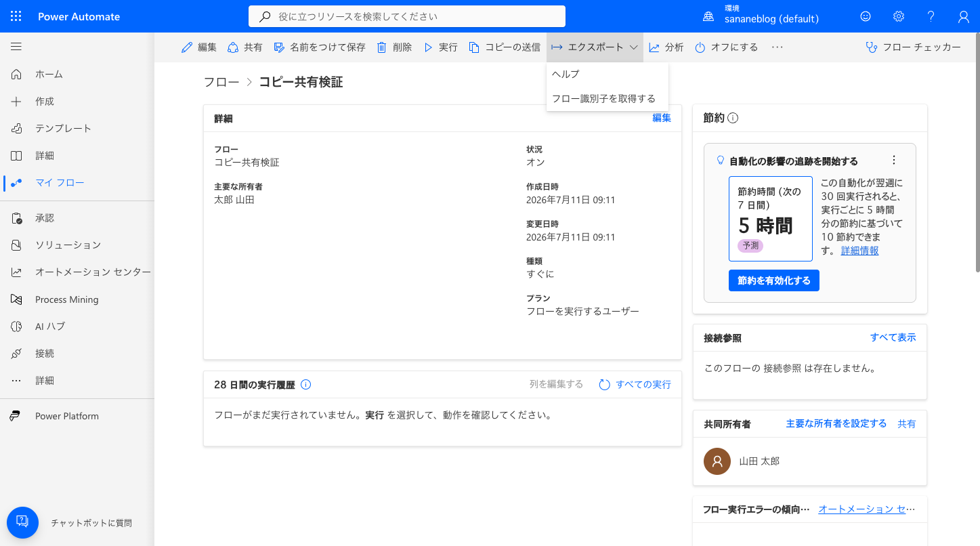
Task: Click 節約を有効化する button
Action: [774, 280]
